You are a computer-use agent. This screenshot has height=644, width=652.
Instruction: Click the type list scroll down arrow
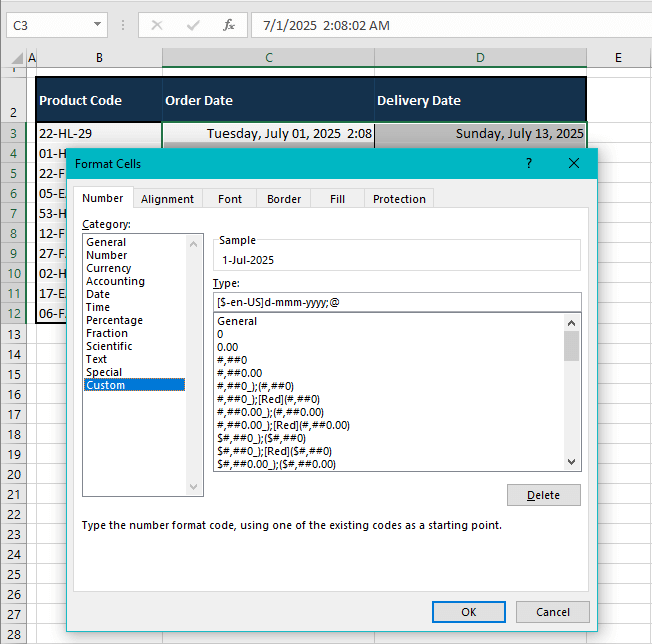click(x=572, y=462)
